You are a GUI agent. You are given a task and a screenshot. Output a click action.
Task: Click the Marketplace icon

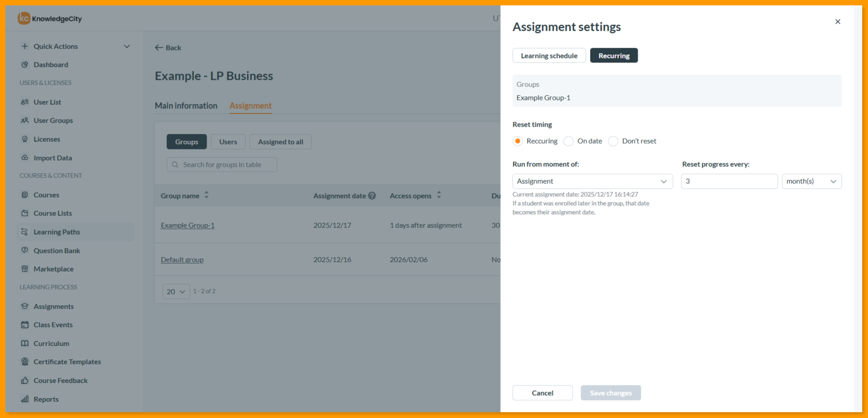[25, 269]
